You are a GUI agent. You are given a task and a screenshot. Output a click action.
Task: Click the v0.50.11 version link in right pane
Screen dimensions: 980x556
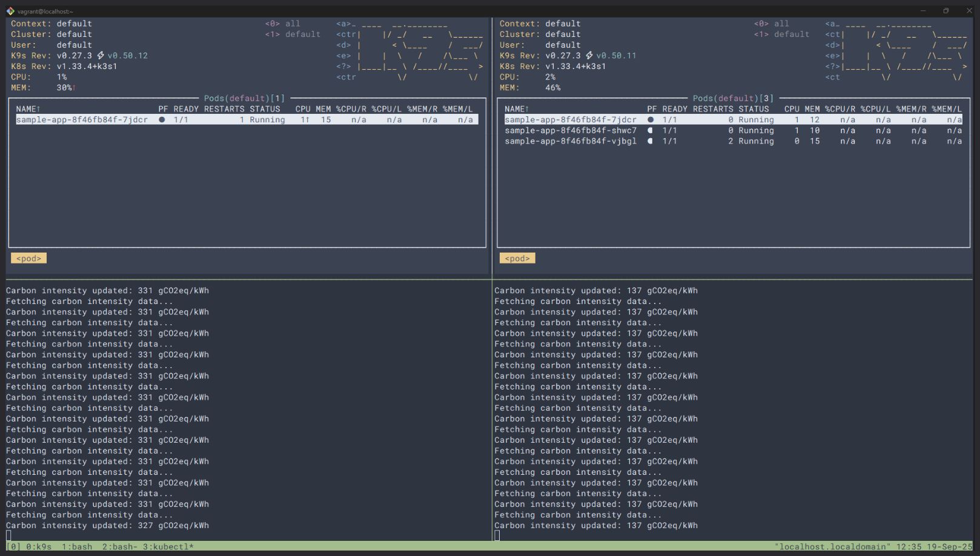tap(617, 55)
